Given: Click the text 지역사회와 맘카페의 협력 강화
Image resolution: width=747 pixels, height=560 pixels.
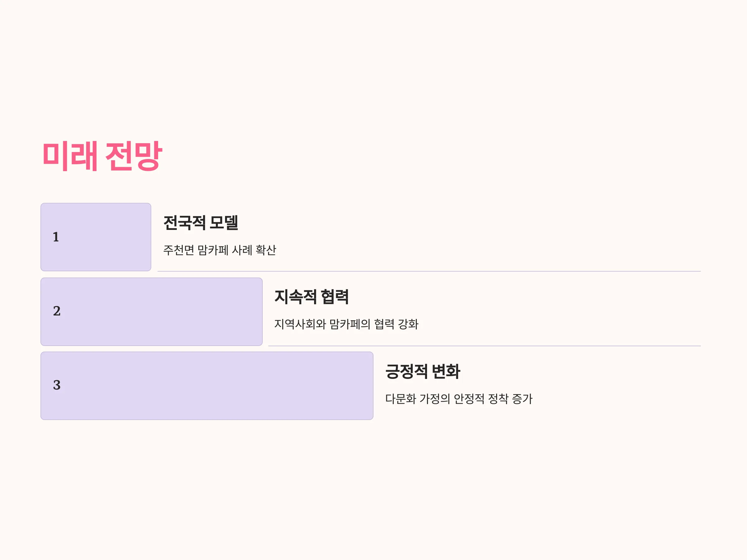Looking at the screenshot, I should [x=346, y=324].
